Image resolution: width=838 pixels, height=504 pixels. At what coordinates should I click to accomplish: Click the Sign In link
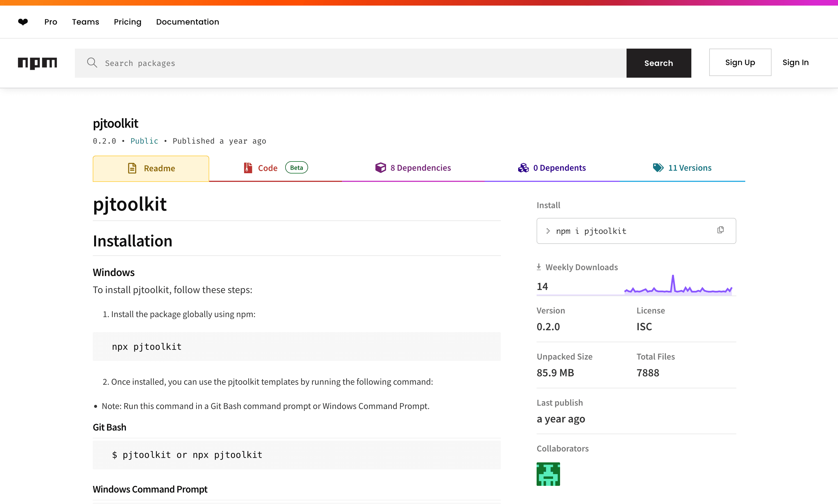coord(795,62)
